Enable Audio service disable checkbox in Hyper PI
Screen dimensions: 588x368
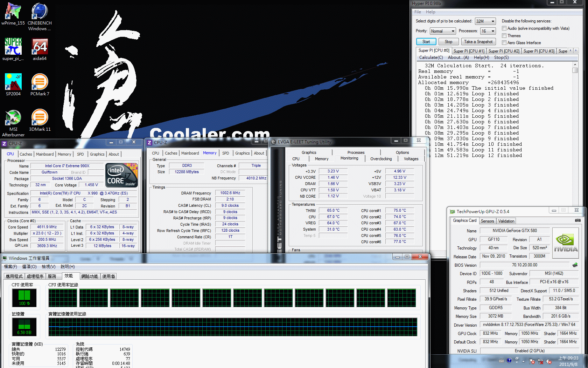click(x=504, y=28)
